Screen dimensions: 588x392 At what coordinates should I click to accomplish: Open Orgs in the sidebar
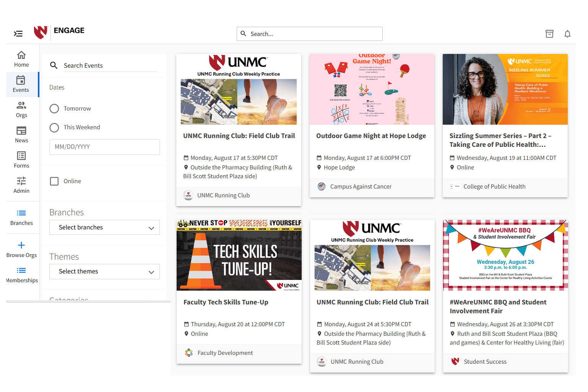pyautogui.click(x=21, y=110)
